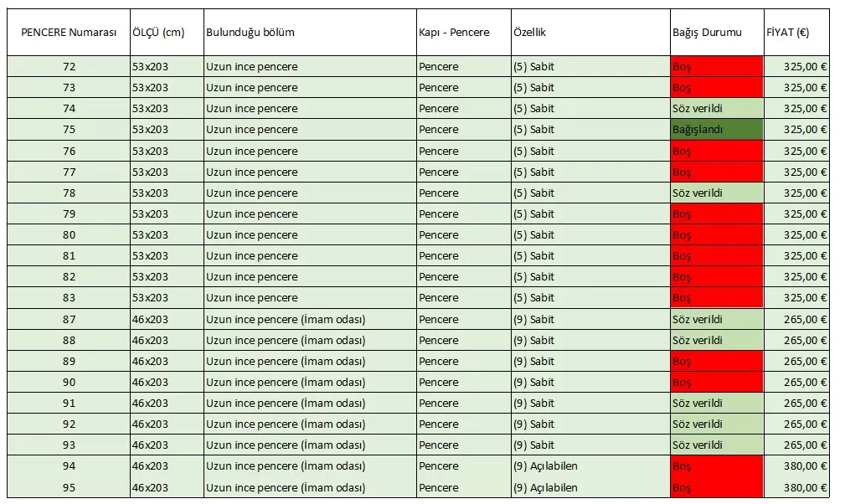The width and height of the screenshot is (845, 504).
Task: Click the red Boş cell for window 72
Action: (x=716, y=67)
